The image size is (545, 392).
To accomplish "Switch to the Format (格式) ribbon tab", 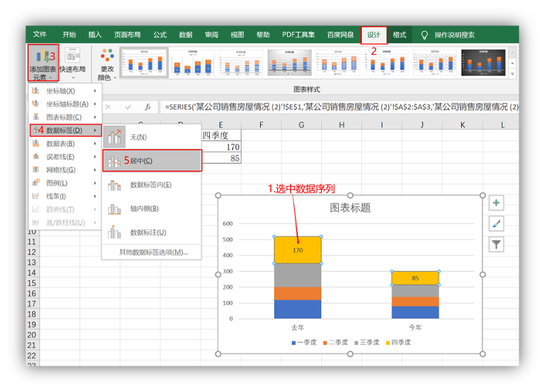I will coord(399,35).
